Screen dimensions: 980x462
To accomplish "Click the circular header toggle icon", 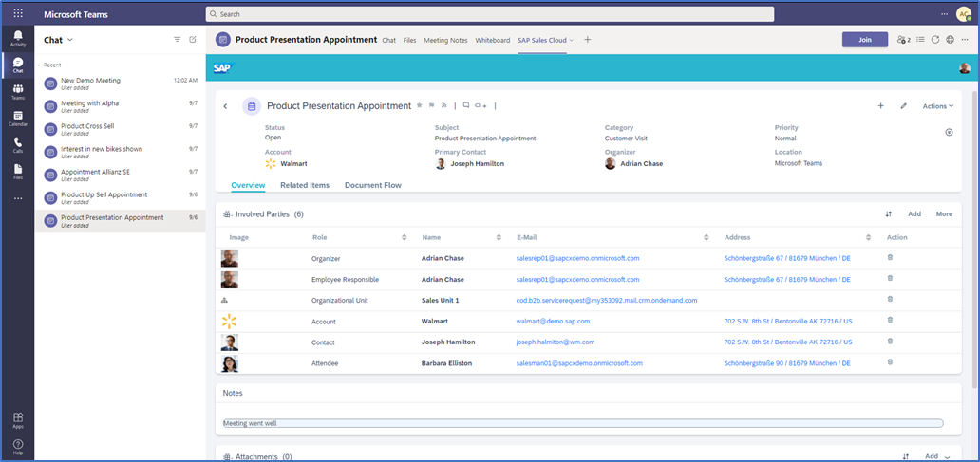I will coord(949,133).
